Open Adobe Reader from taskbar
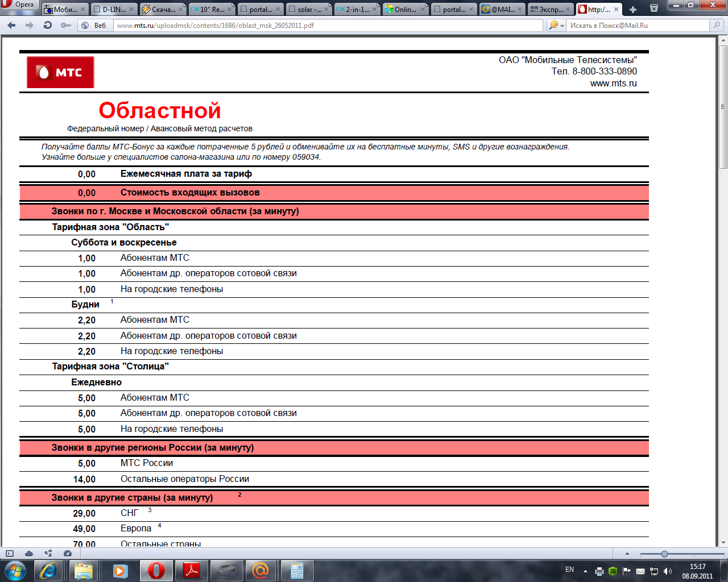728x582 pixels. [191, 571]
